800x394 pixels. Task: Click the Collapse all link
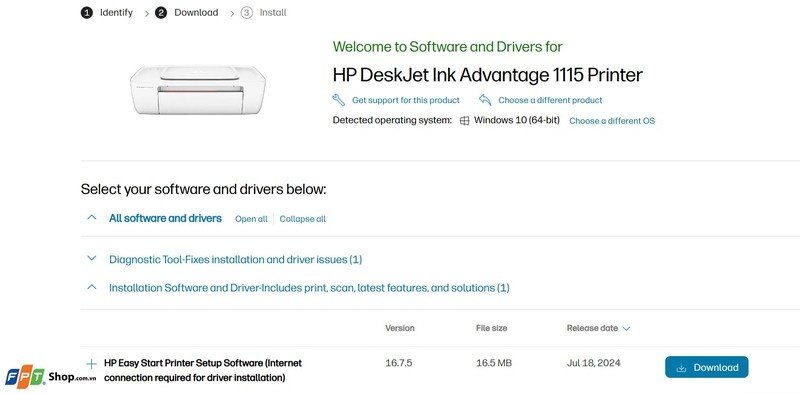coord(303,219)
